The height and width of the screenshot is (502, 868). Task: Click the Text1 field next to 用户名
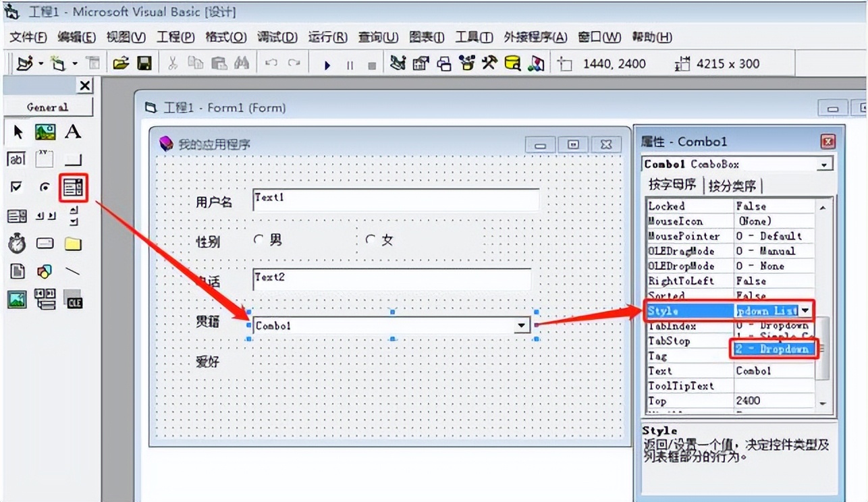pyautogui.click(x=396, y=200)
